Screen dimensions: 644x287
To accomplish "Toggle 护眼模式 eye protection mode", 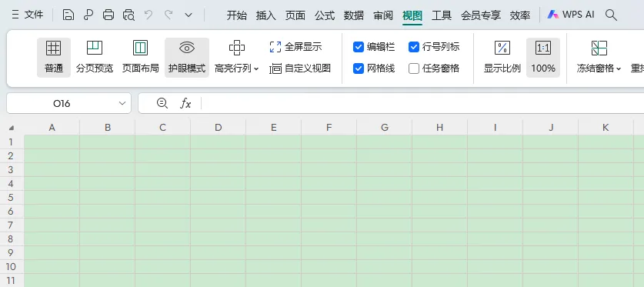I will 187,57.
